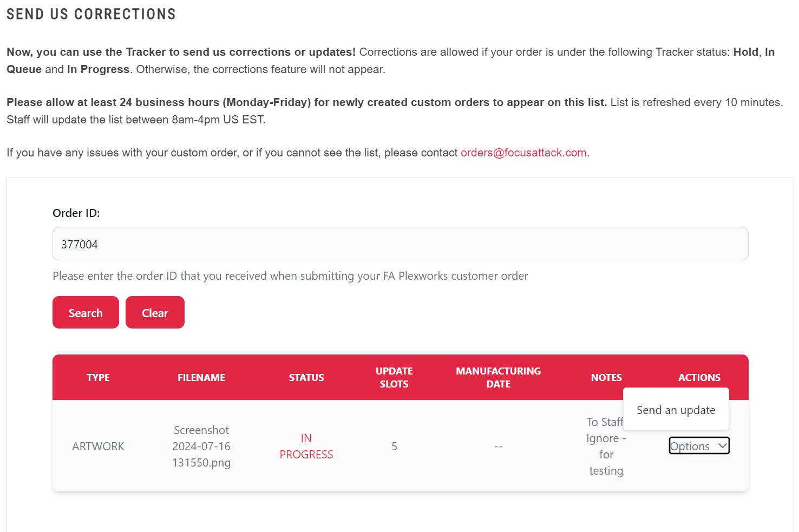799x532 pixels.
Task: Click the ACTIONS column header
Action: [699, 377]
